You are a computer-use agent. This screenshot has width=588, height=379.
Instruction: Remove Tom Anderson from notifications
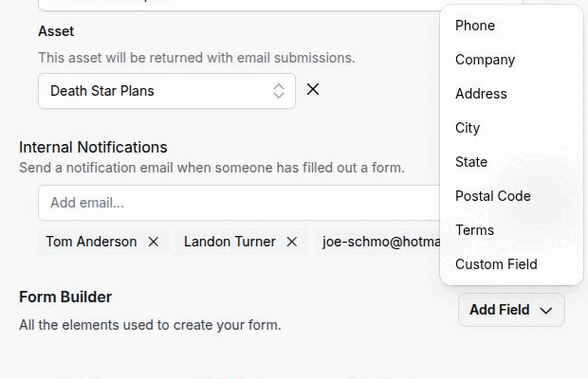154,242
